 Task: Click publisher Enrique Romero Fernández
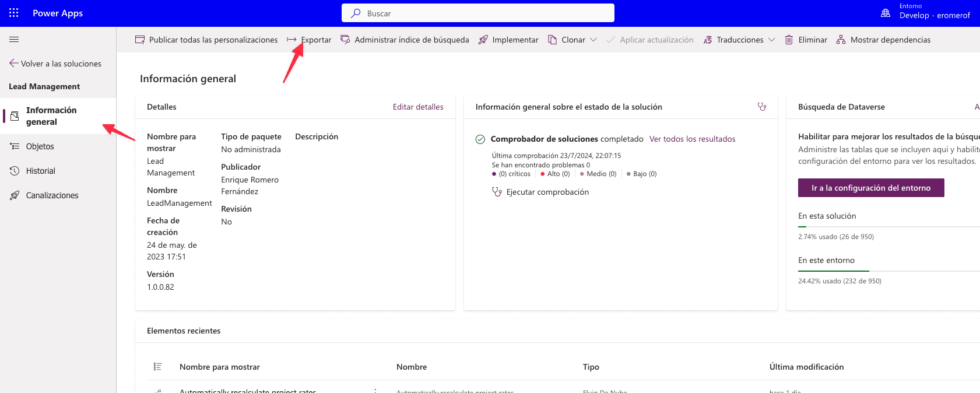250,185
